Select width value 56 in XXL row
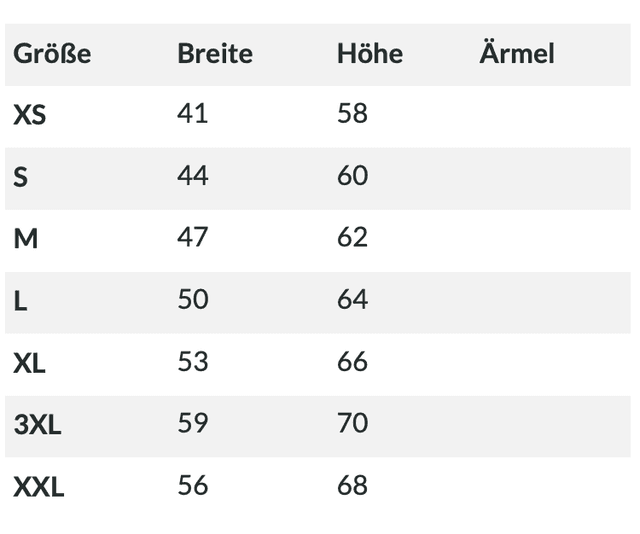The image size is (640, 534). click(x=193, y=486)
